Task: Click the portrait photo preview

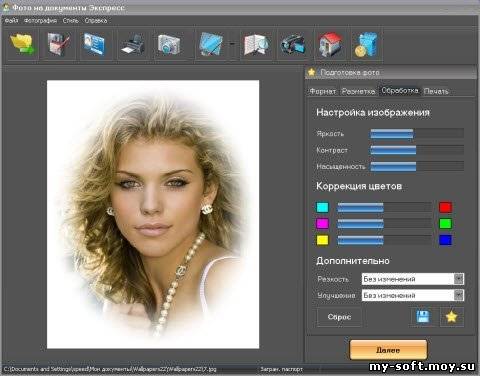Action: (153, 214)
